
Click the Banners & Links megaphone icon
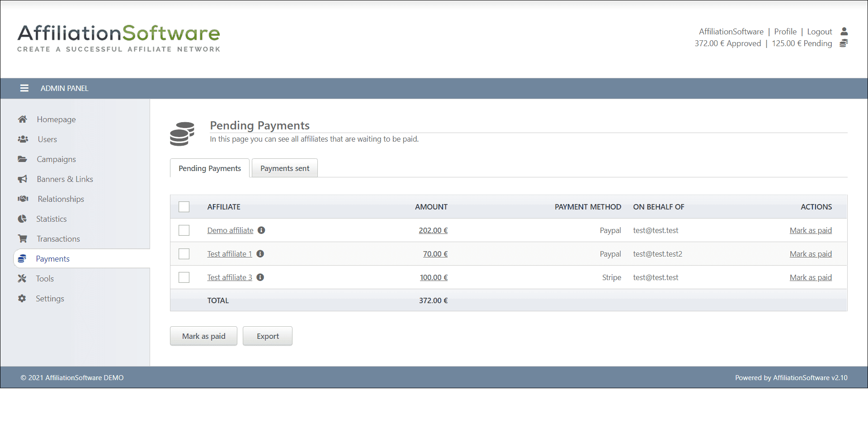22,179
